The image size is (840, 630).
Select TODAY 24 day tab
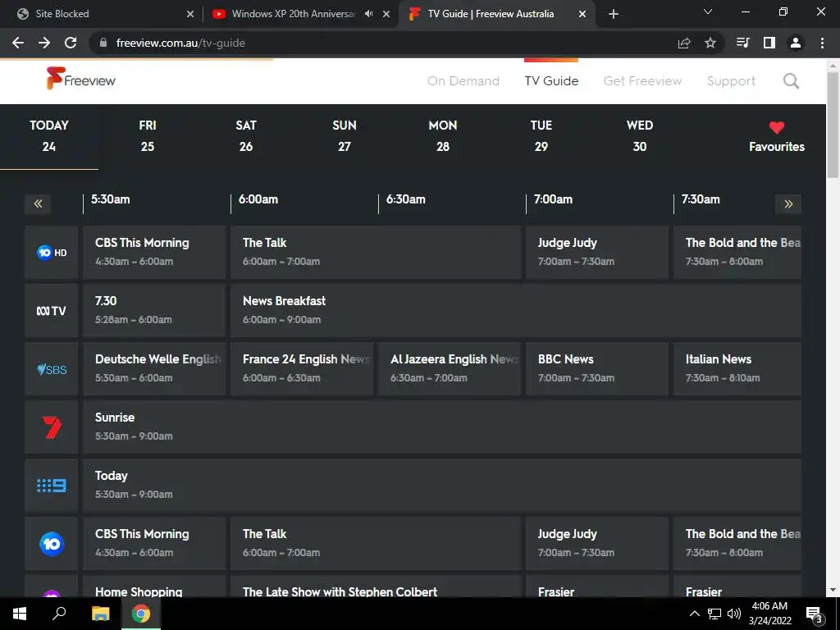tap(49, 135)
